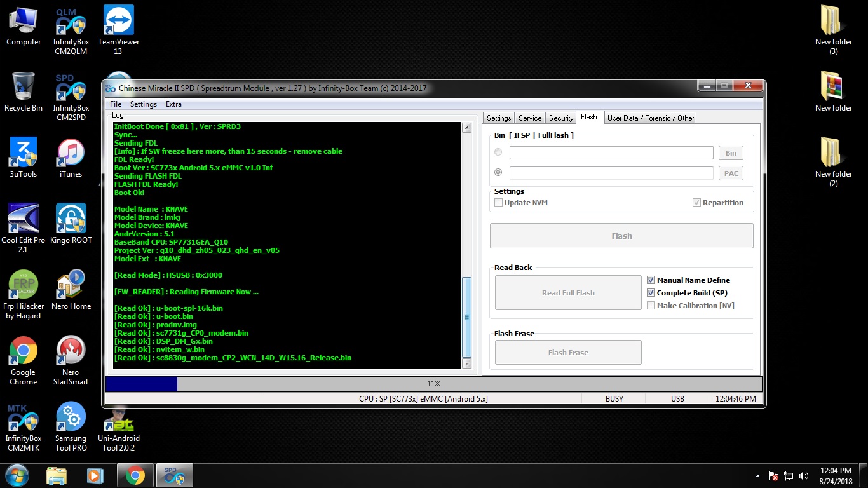Image resolution: width=868 pixels, height=488 pixels.
Task: Open the Extra menu
Action: coord(173,104)
